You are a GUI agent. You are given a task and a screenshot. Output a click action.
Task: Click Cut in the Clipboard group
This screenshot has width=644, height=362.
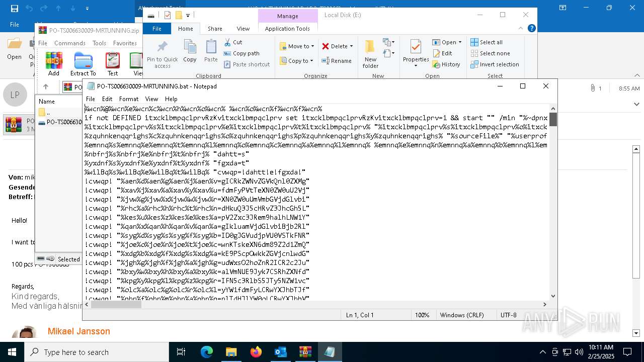[233, 42]
